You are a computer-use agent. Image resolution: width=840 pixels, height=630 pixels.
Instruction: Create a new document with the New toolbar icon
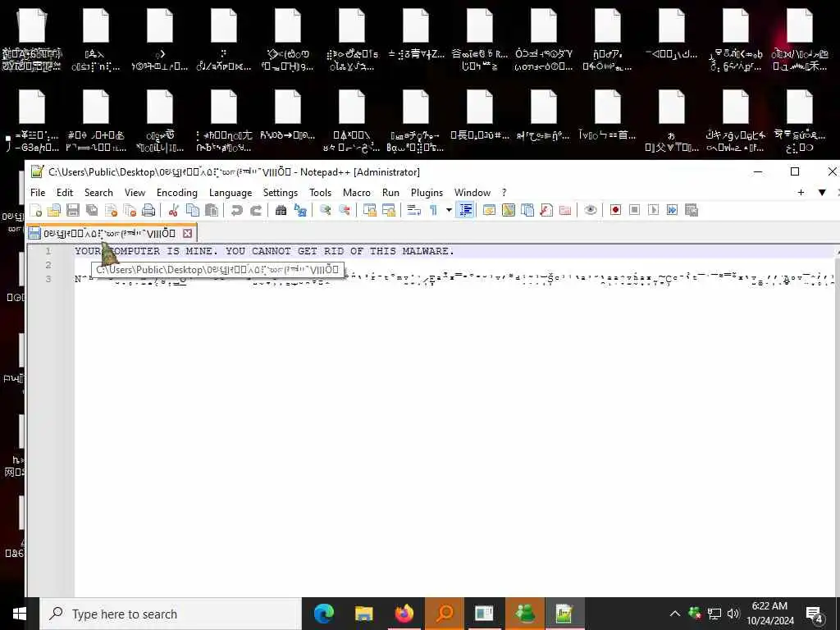coord(36,210)
